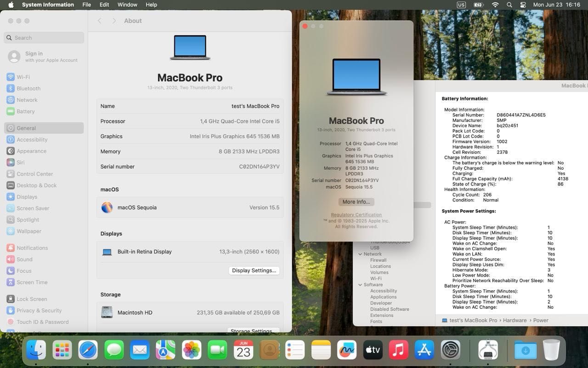
Task: Open the File menu
Action: [86, 5]
